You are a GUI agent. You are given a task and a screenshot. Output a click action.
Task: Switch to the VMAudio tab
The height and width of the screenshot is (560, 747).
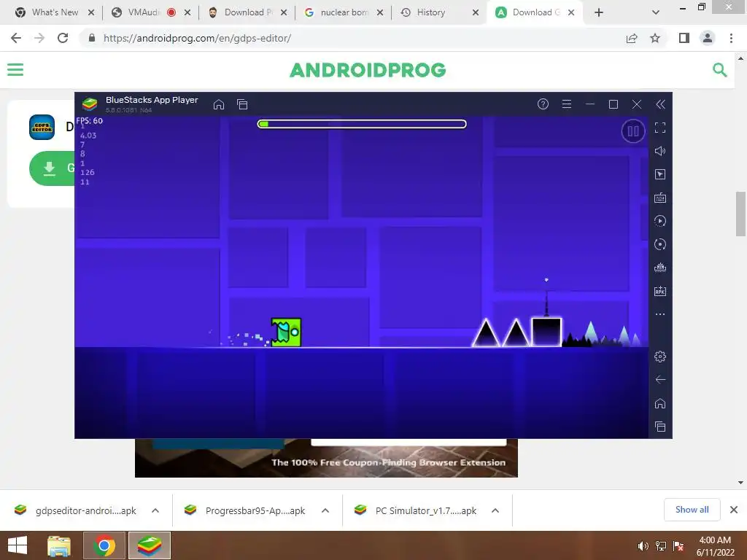coord(151,12)
